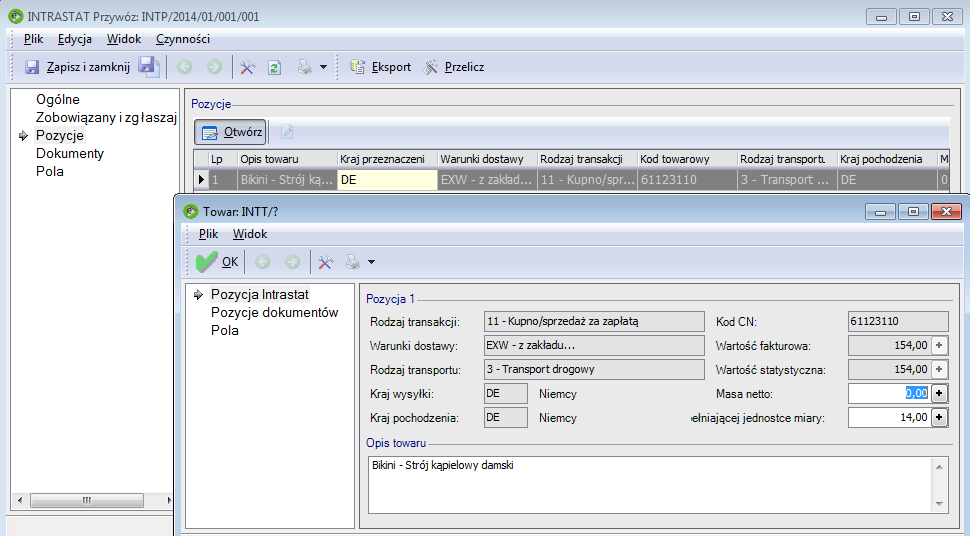
Task: Open the Widok menu in the Towar window
Action: pos(250,234)
